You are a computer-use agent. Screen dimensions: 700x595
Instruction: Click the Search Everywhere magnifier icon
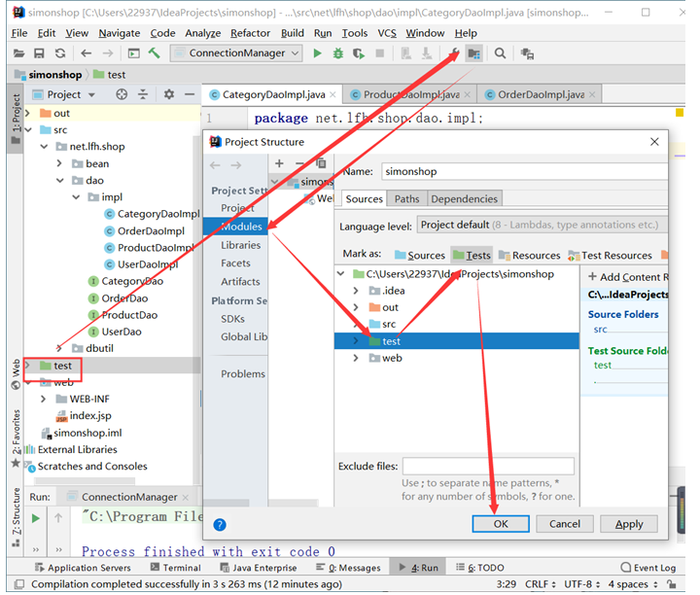point(500,53)
